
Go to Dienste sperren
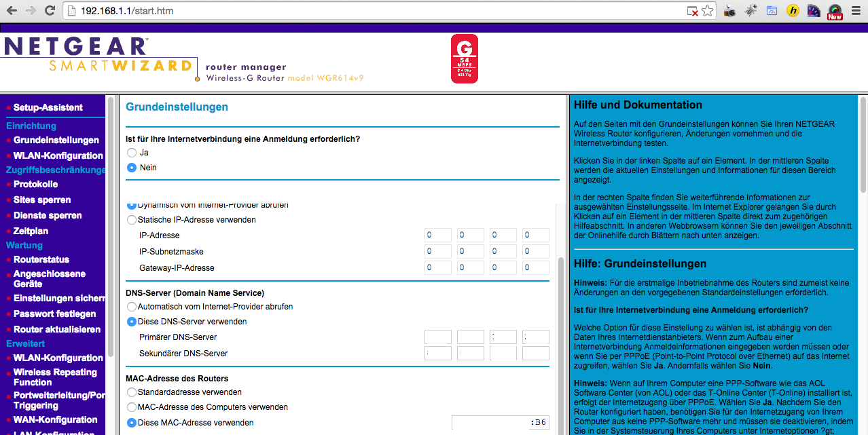coord(48,215)
